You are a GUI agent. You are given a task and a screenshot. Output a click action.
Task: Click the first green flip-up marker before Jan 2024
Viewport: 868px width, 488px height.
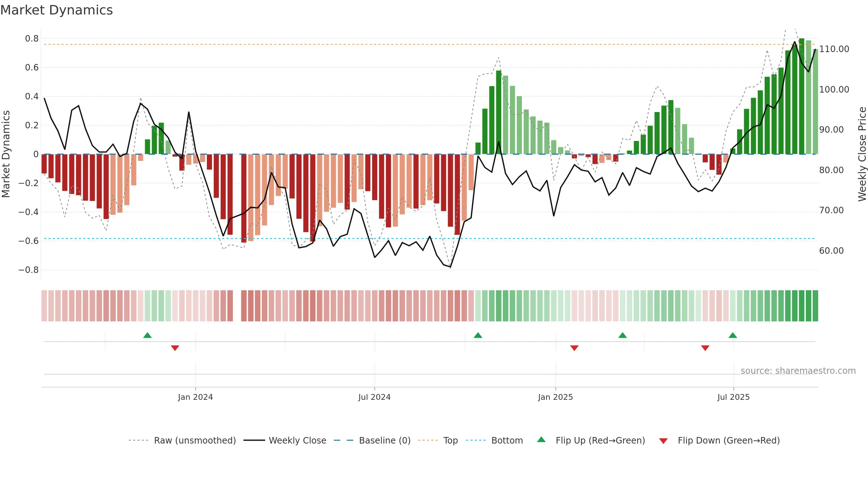coord(148,335)
